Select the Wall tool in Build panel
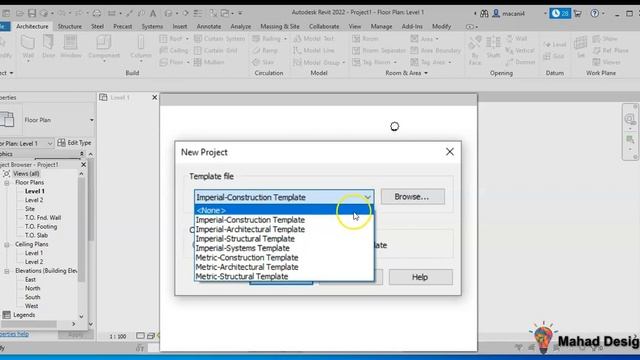The image size is (640, 360). [x=28, y=47]
